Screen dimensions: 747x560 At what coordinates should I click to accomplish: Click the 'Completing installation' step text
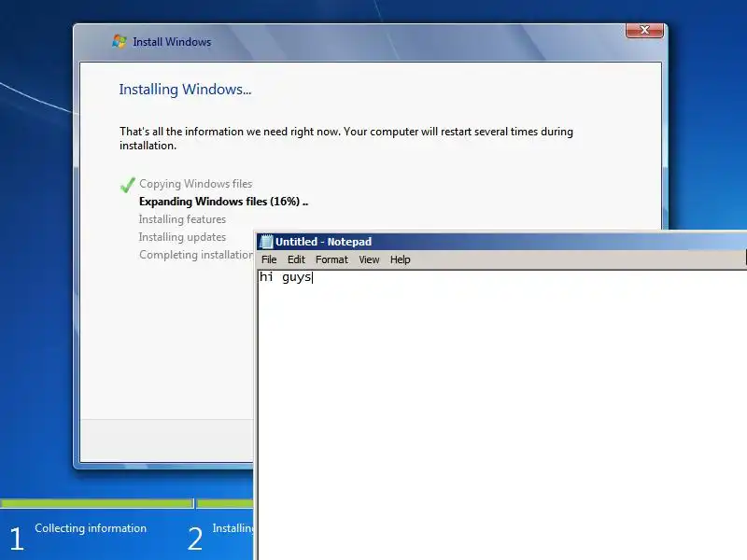click(196, 255)
